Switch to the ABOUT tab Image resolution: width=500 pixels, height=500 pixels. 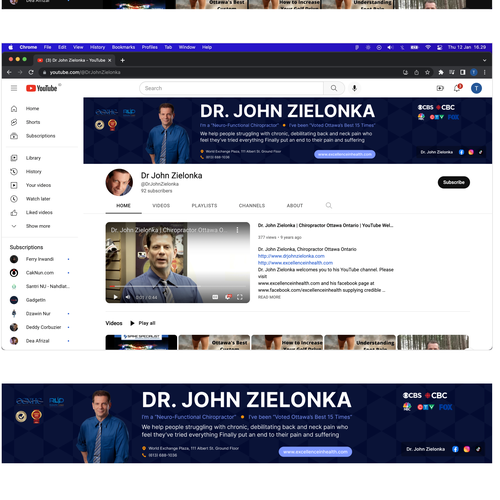295,206
